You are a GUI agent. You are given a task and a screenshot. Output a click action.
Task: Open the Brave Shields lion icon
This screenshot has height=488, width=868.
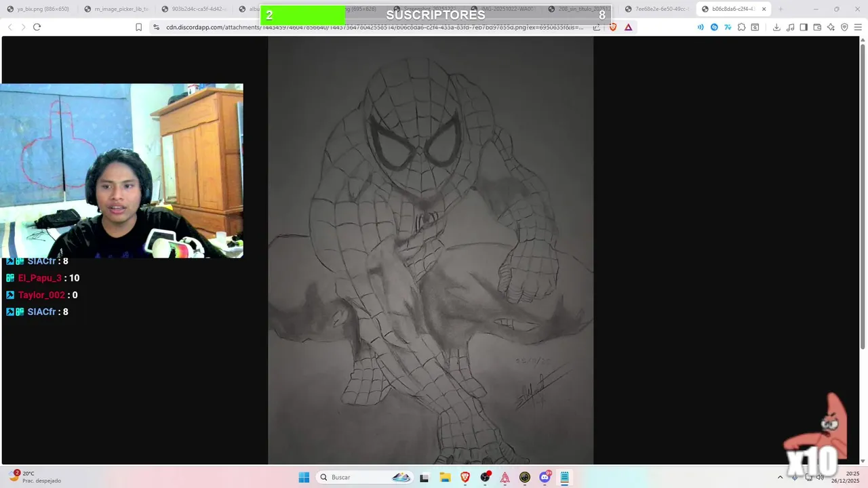[613, 27]
